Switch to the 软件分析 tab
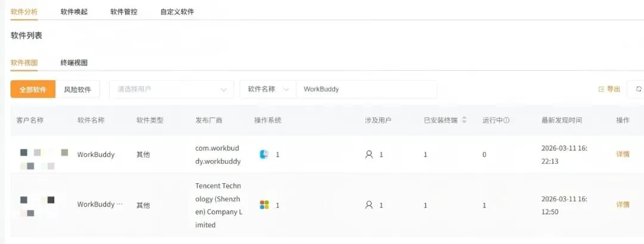644x244 pixels. pos(24,12)
